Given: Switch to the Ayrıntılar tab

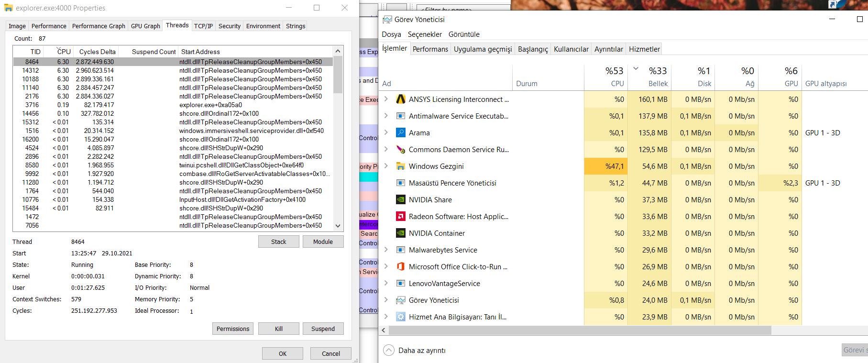Looking at the screenshot, I should 609,49.
